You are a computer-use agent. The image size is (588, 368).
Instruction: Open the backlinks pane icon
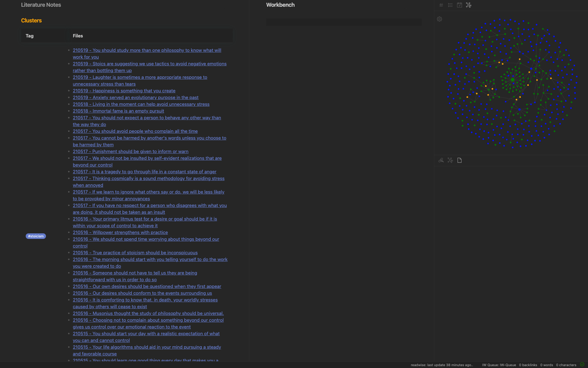pos(441,160)
